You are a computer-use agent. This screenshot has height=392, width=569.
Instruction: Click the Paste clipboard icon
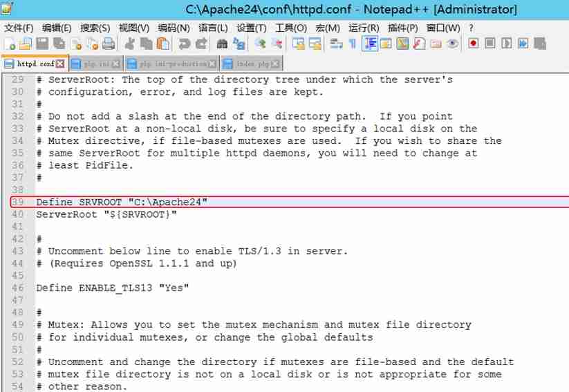[x=163, y=44]
